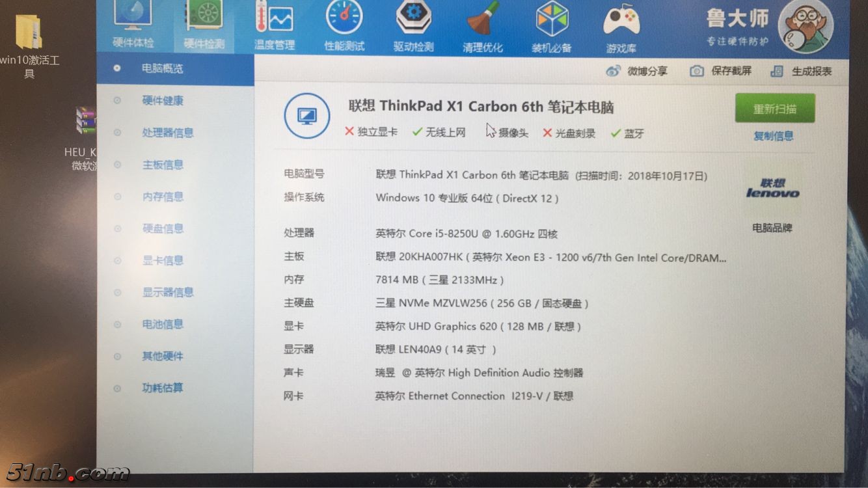
Task: Open 温度管理 temperature management
Action: coord(275,26)
